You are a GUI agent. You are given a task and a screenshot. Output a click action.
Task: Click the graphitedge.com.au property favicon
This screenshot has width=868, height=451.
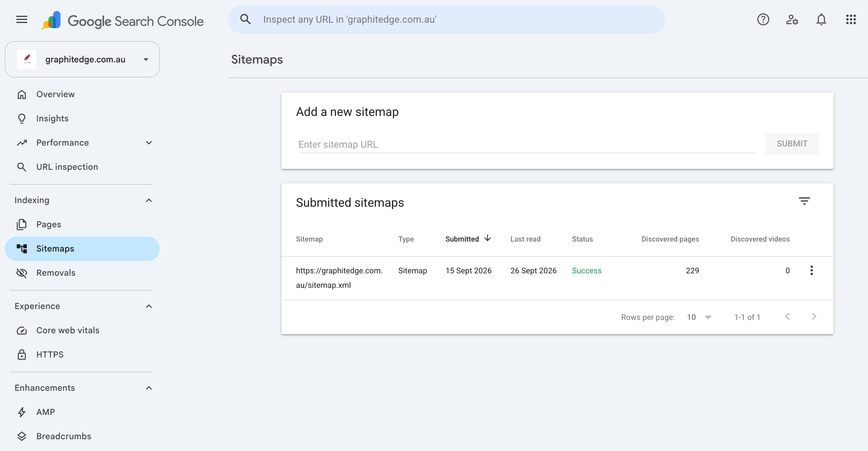click(x=27, y=59)
